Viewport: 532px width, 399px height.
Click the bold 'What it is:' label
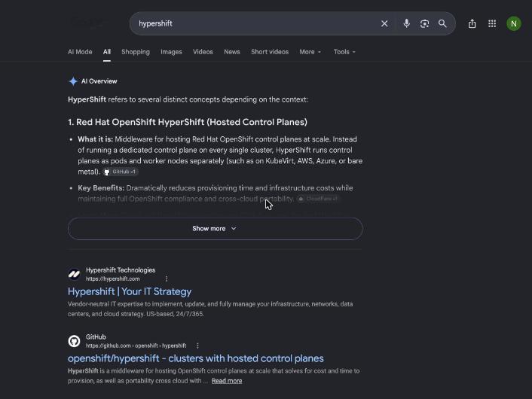pyautogui.click(x=96, y=139)
